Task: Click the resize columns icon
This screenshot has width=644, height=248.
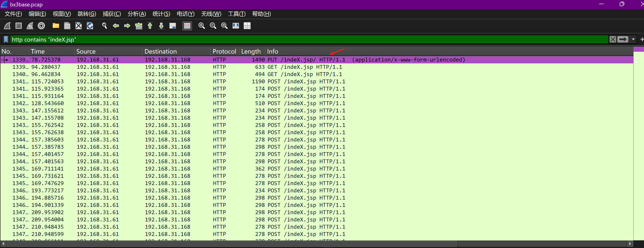Action: coord(236,26)
